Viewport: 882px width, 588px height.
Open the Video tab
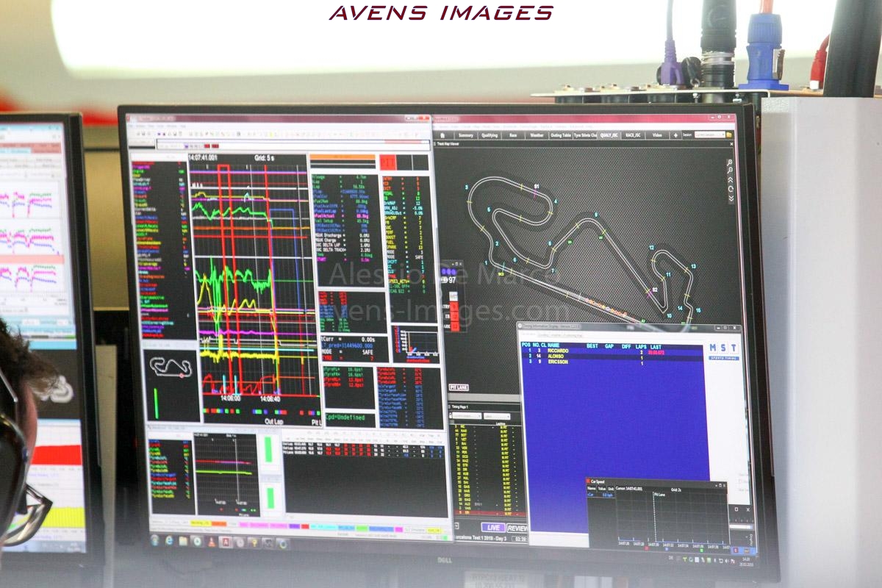(x=657, y=135)
